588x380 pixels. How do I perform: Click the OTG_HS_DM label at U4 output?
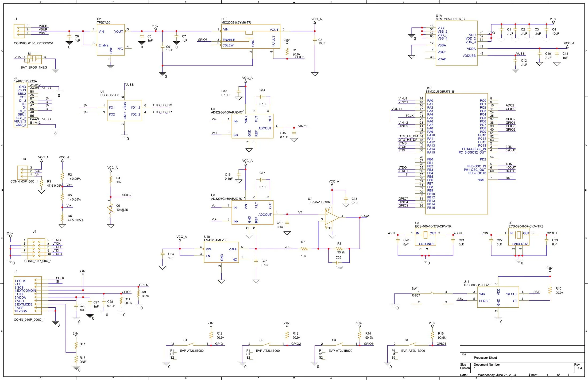click(x=163, y=105)
